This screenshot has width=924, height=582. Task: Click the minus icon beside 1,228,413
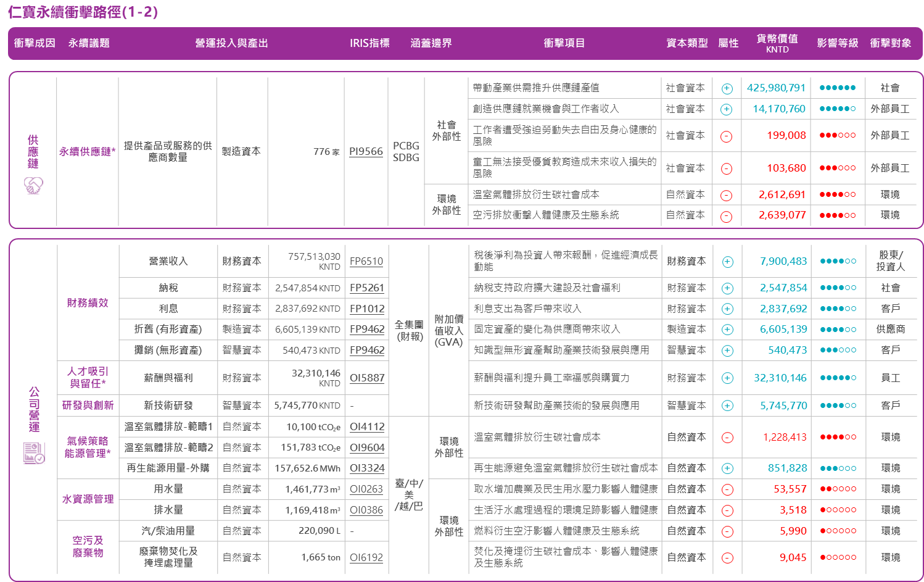728,438
